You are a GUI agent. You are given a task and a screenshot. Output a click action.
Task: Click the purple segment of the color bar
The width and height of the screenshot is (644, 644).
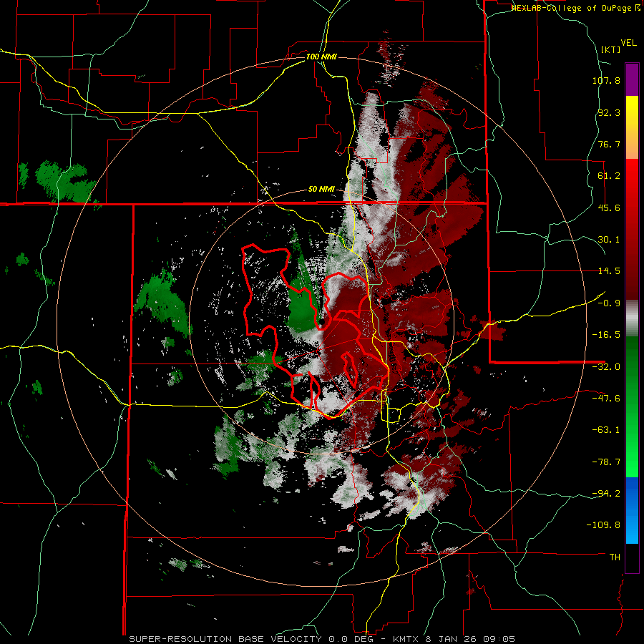click(x=632, y=79)
